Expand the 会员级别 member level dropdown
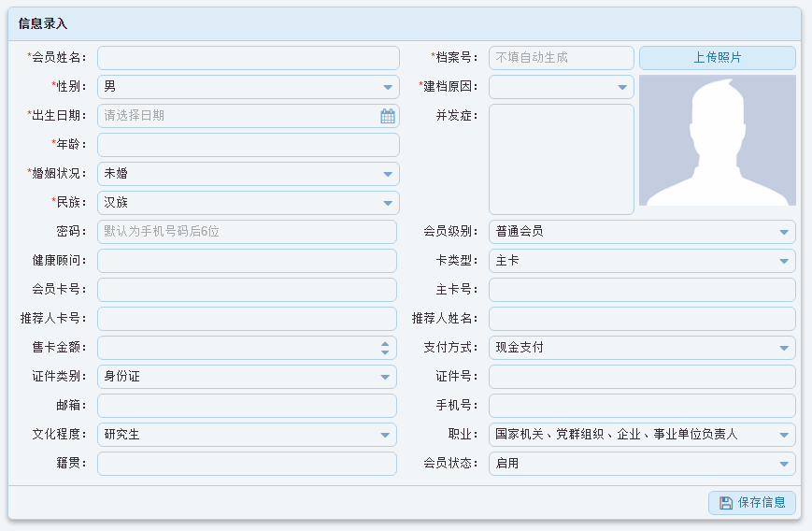812x531 pixels. tap(784, 232)
